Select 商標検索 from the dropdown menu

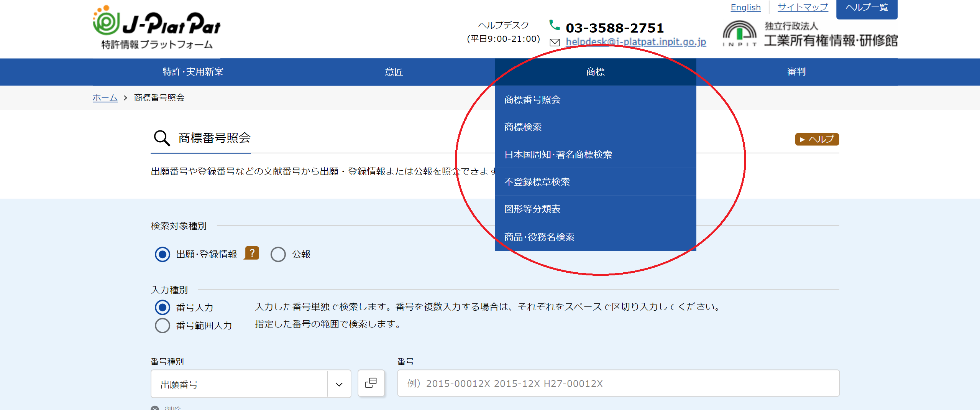click(x=596, y=127)
